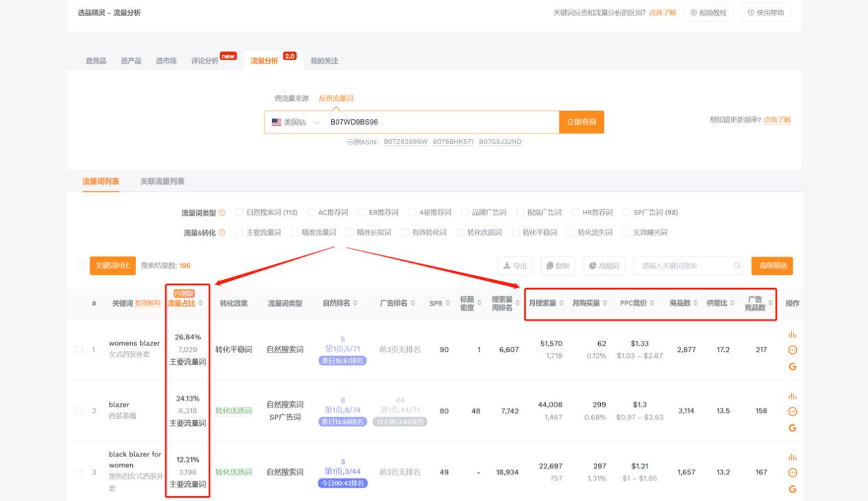Open Google Trends icon for black blazer row

793,489
